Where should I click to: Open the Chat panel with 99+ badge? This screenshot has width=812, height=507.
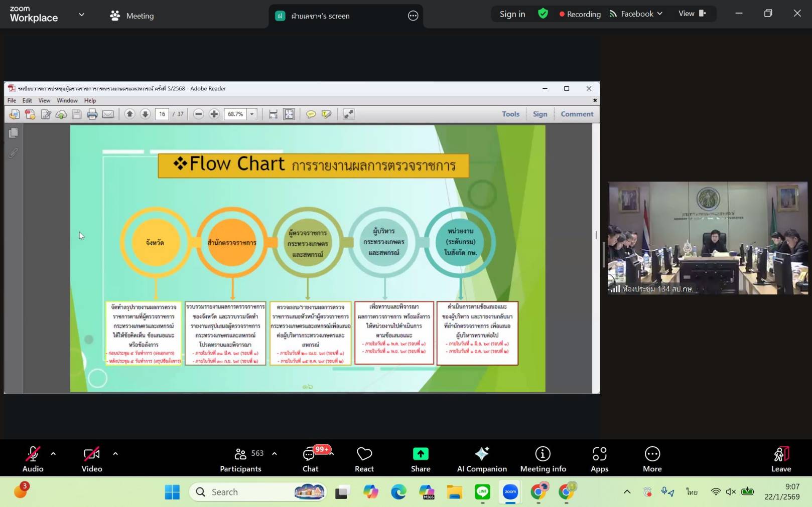coord(310,459)
